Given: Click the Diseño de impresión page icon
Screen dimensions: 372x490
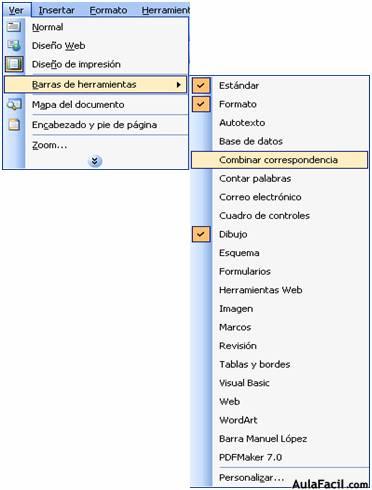Looking at the screenshot, I should (x=14, y=64).
